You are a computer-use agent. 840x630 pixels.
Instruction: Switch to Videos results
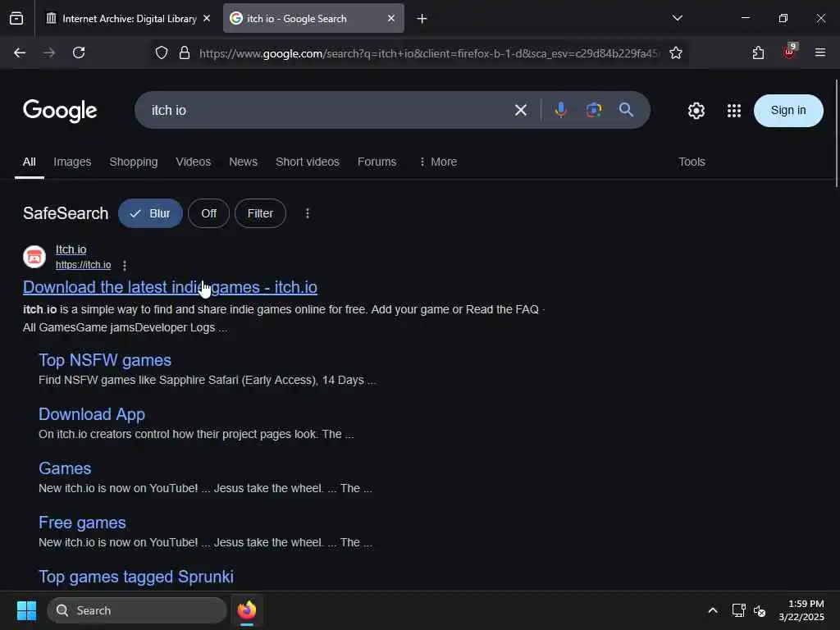[194, 162]
